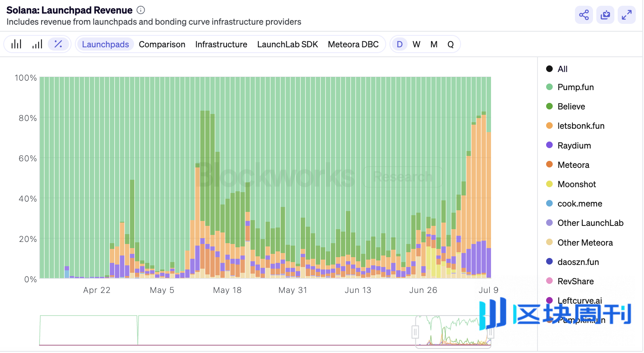The height and width of the screenshot is (353, 644).
Task: Toggle RevShare series in legend
Action: [x=570, y=281]
